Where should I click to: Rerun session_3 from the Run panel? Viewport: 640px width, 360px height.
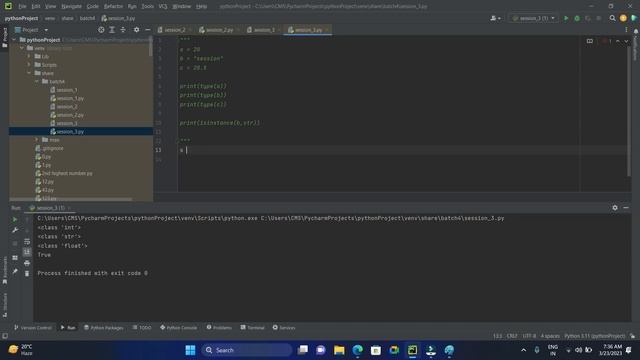(x=15, y=219)
